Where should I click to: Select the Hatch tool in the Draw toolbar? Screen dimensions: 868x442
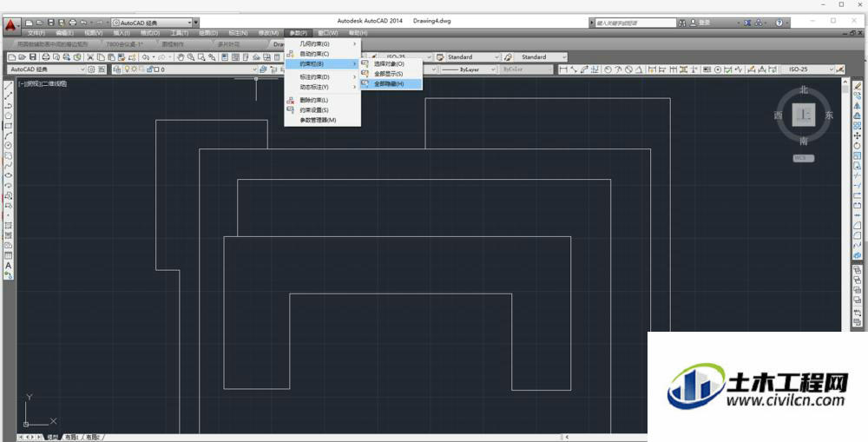[x=9, y=226]
